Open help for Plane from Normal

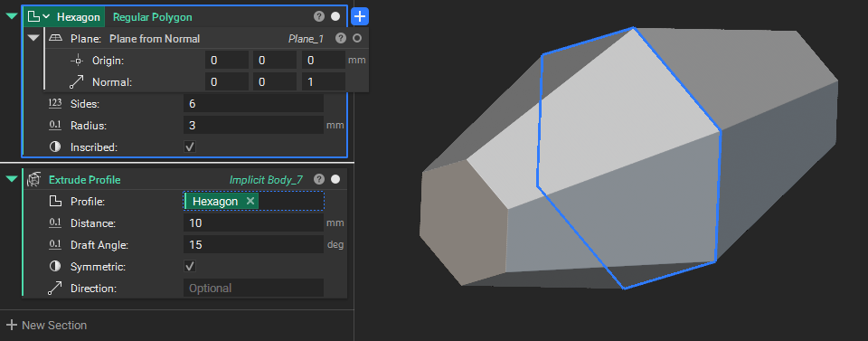coord(341,38)
